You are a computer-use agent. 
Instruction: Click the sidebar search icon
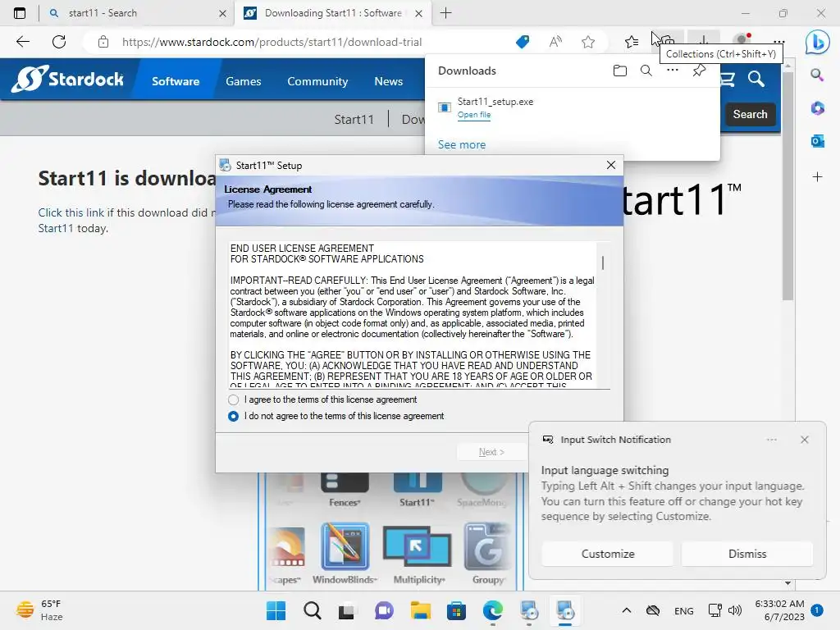[x=817, y=75]
